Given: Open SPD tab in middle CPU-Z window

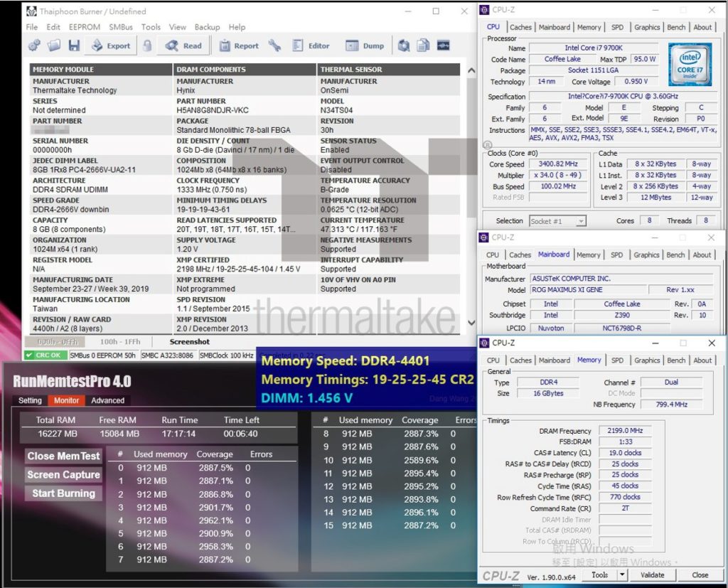Looking at the screenshot, I should (616, 255).
